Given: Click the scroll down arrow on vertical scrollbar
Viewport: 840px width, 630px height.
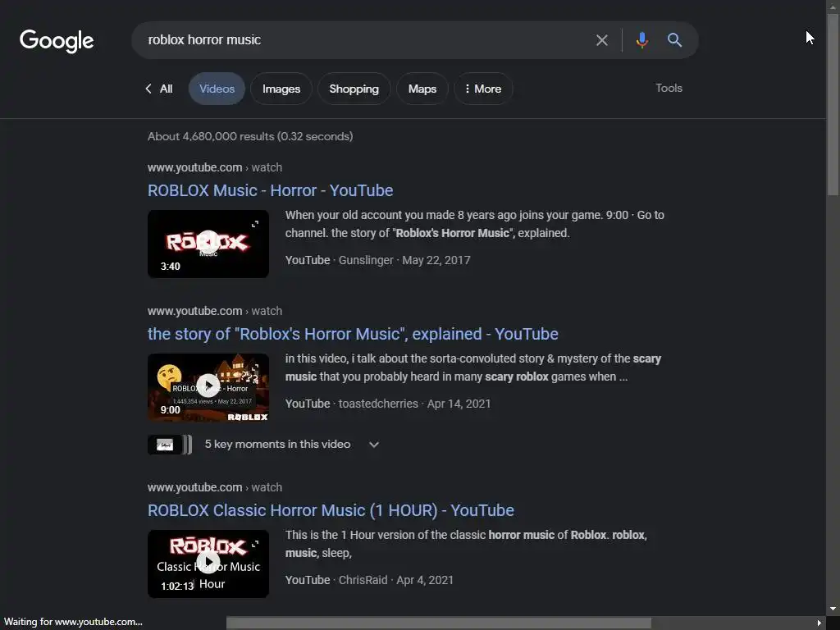Looking at the screenshot, I should (x=833, y=609).
